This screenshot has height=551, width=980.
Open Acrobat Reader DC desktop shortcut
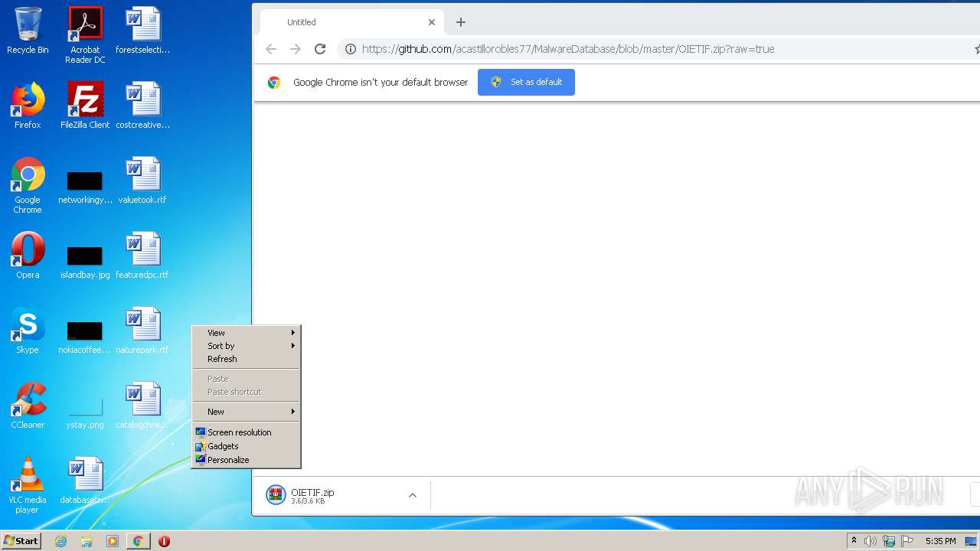point(85,35)
